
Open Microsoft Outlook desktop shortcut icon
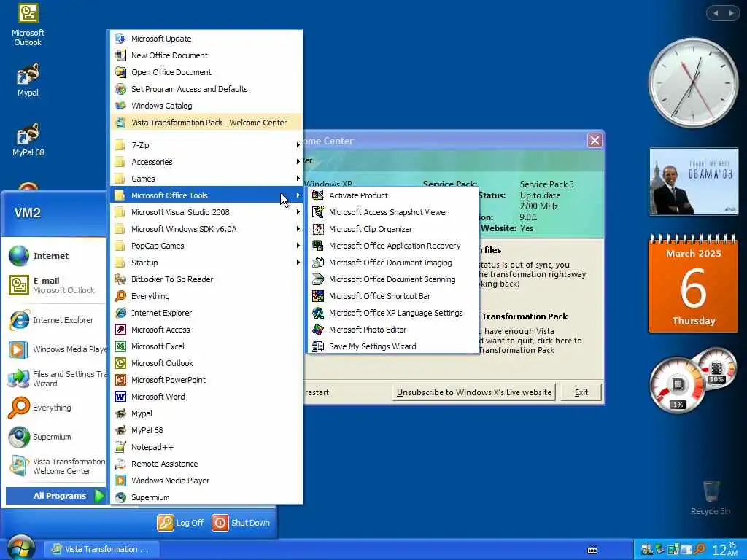(28, 25)
